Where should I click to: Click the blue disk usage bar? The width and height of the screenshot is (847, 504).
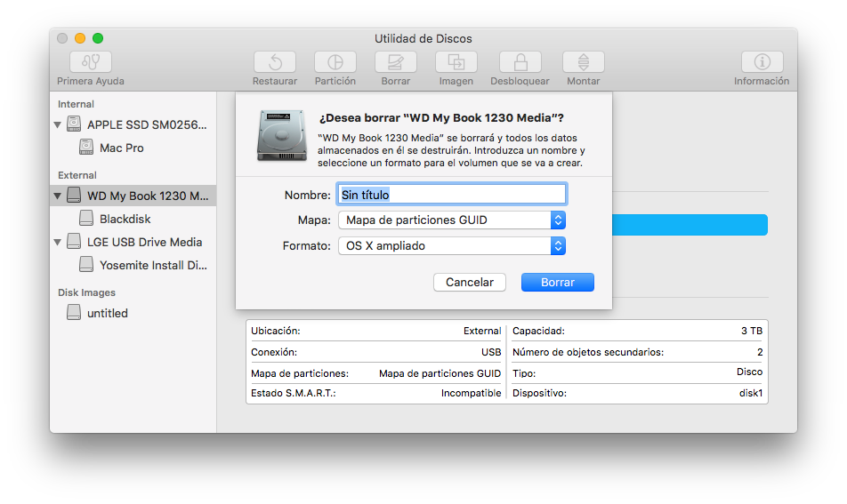click(x=690, y=225)
